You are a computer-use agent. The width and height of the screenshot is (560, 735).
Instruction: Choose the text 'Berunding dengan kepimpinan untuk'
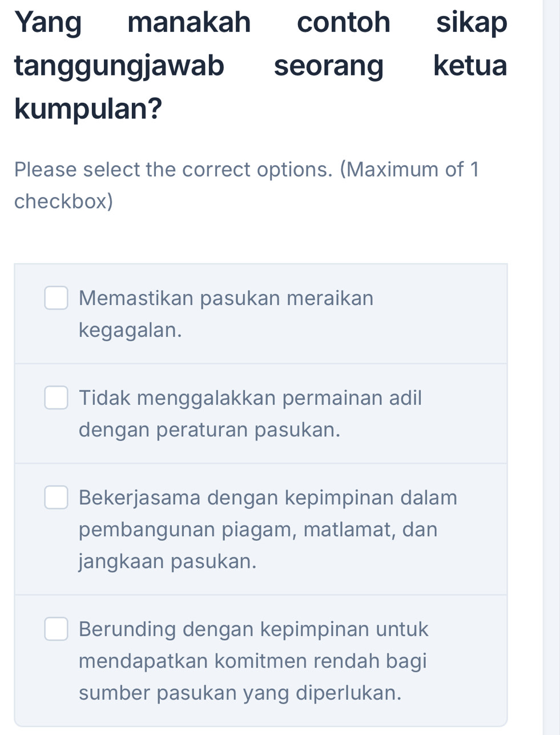254,629
